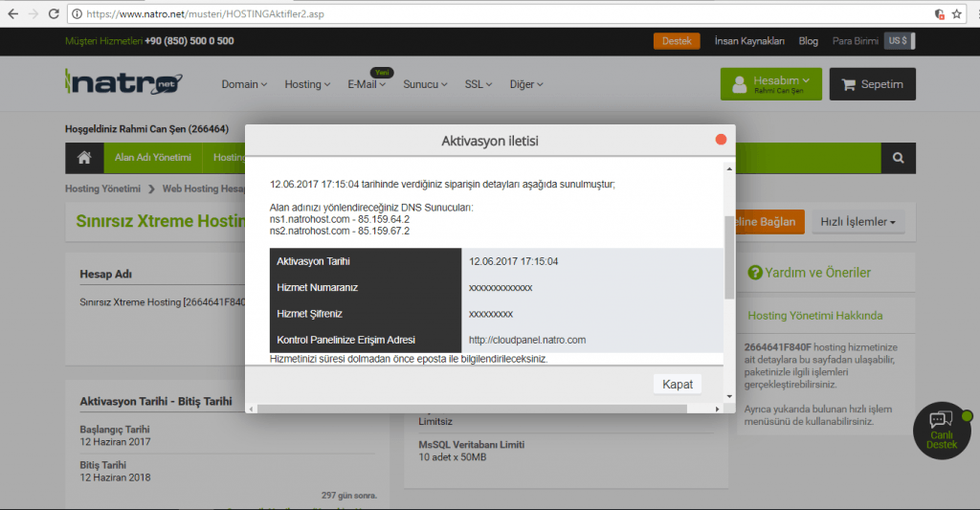The width and height of the screenshot is (980, 510).
Task: Close the Aktivasyon iletisi dialog with the red dot
Action: (721, 140)
